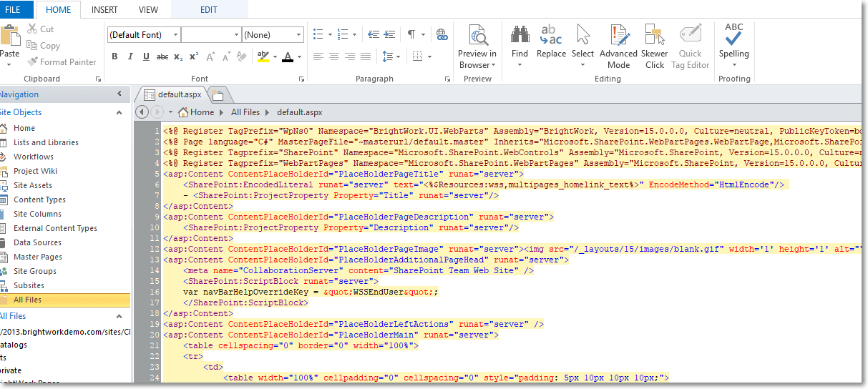Apply the black font color
This screenshot has width=868, height=389.
[288, 56]
